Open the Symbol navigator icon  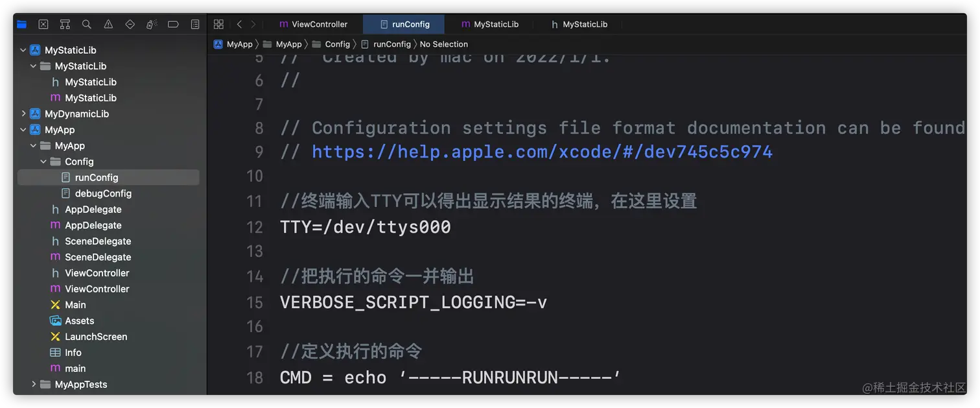tap(65, 24)
